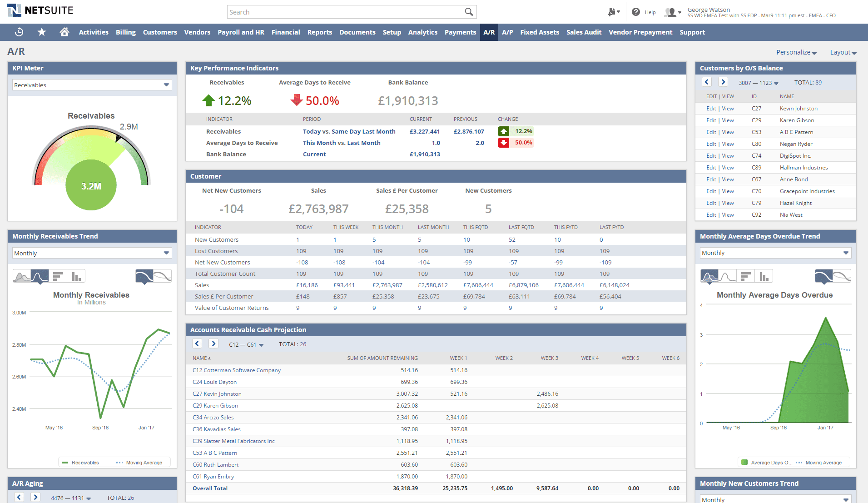Click the KPI meter gauge needle

(x=119, y=138)
